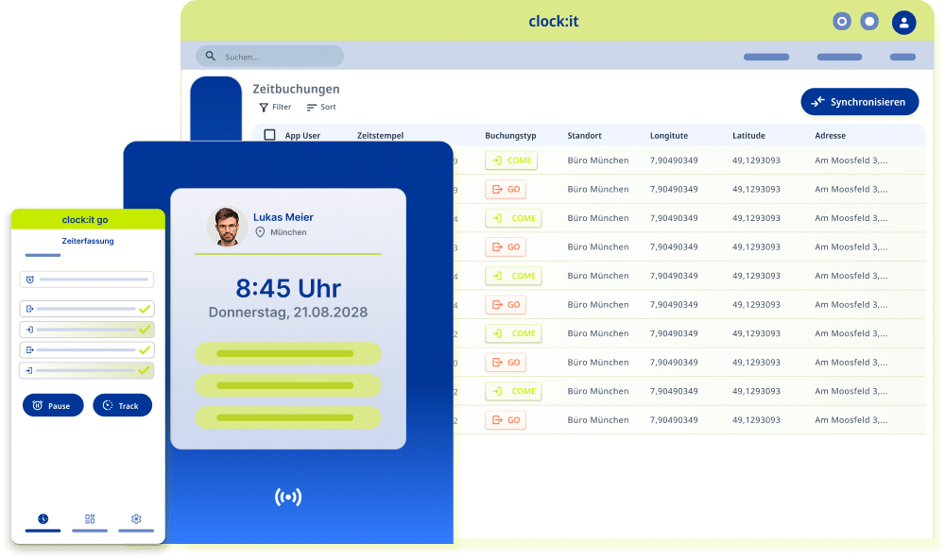Click the 8:45 Uhr time display
Viewport: 945px width, 560px height.
pyautogui.click(x=288, y=288)
